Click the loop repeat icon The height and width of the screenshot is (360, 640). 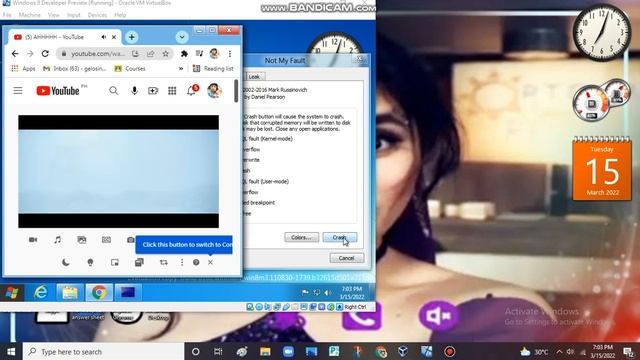(x=164, y=262)
